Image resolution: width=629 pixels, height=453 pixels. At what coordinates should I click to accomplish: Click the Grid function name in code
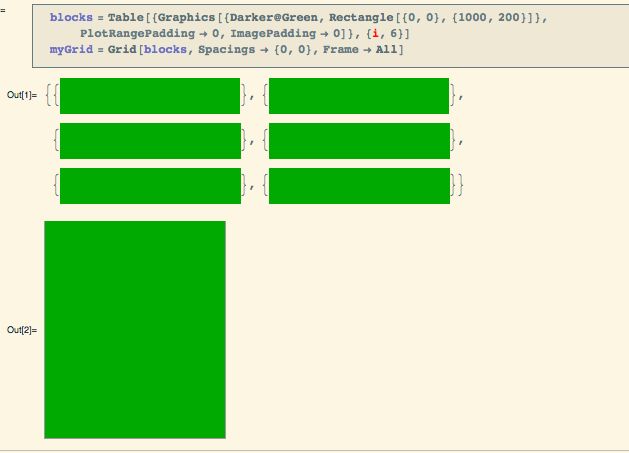click(x=122, y=49)
